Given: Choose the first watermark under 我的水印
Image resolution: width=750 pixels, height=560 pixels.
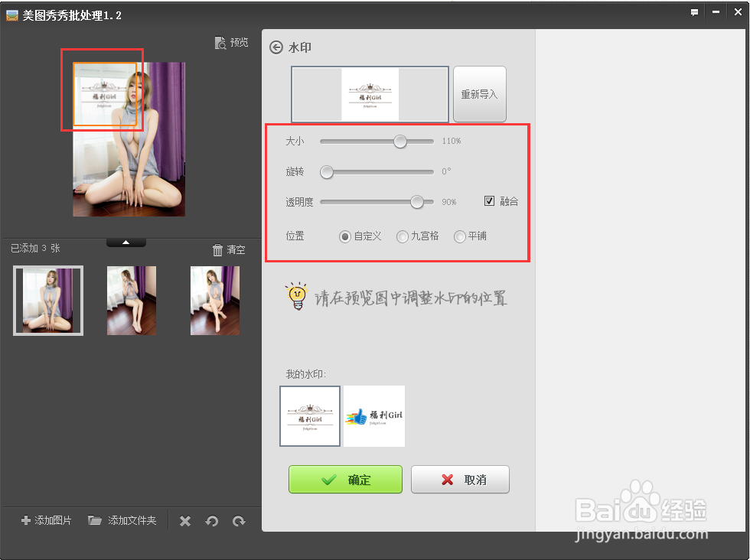Looking at the screenshot, I should pyautogui.click(x=310, y=416).
